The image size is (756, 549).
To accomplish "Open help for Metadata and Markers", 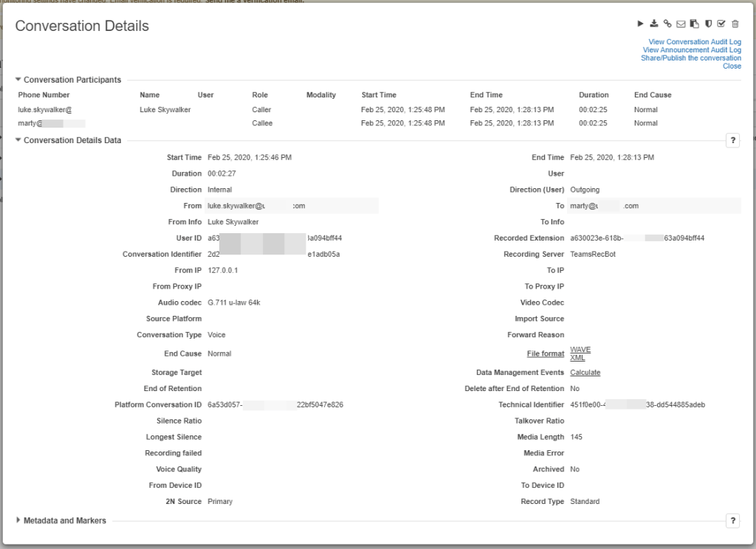I will [x=732, y=521].
